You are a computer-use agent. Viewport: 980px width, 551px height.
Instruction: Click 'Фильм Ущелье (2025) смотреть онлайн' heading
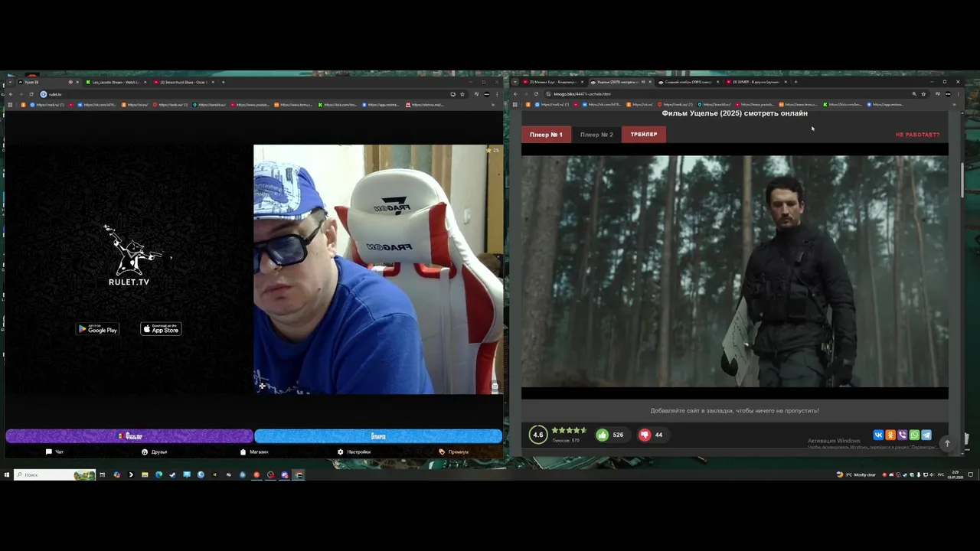click(x=734, y=113)
